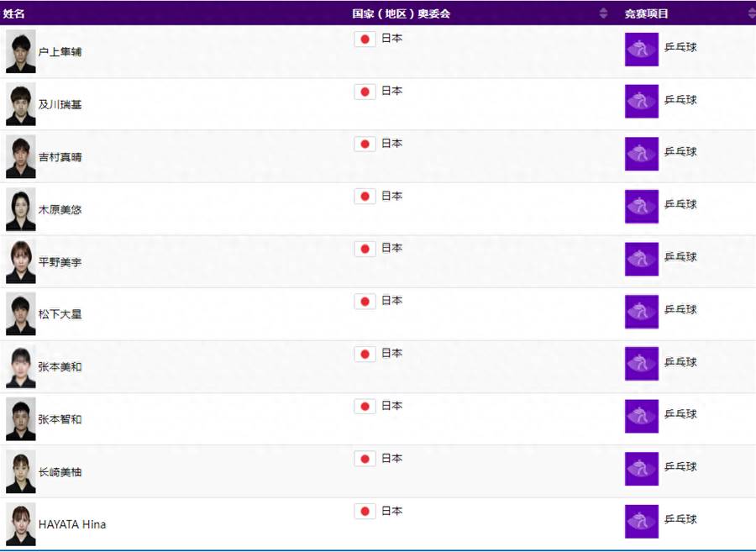Image resolution: width=756 pixels, height=552 pixels.
Task: Select the name 长崎美柚
Action: 60,471
